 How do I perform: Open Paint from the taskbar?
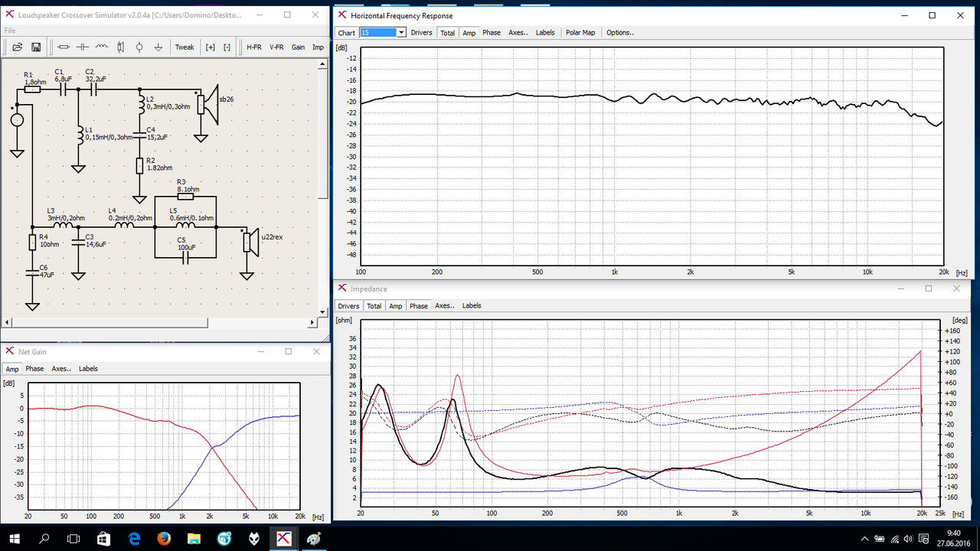pos(314,538)
